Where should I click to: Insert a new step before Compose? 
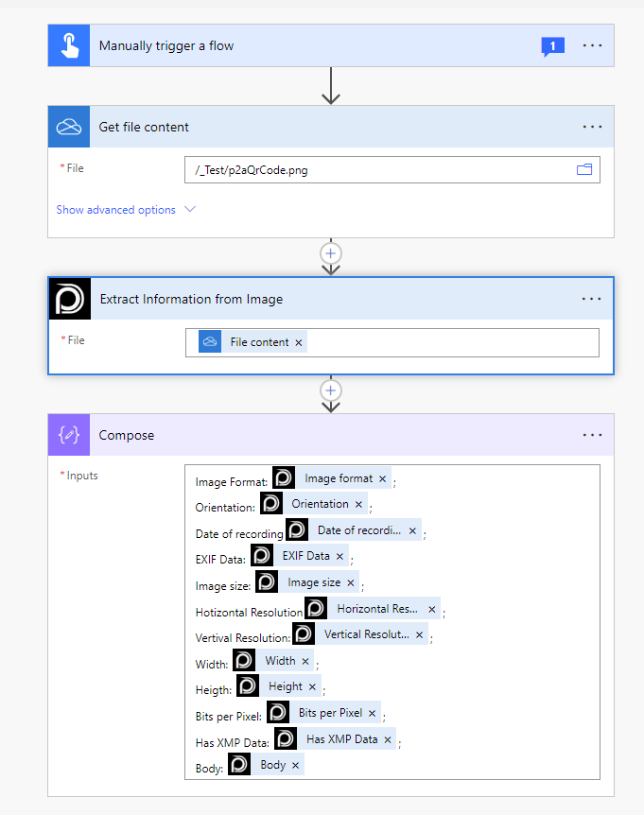tap(331, 390)
